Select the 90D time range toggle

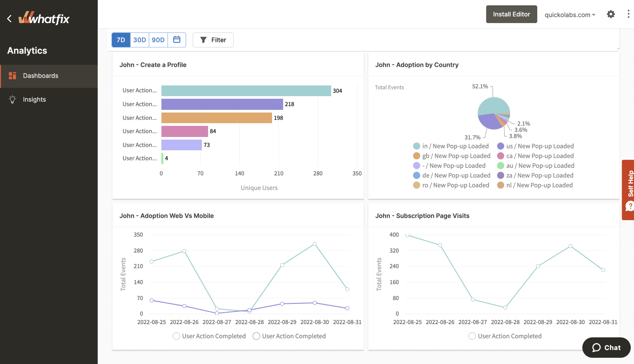[158, 40]
